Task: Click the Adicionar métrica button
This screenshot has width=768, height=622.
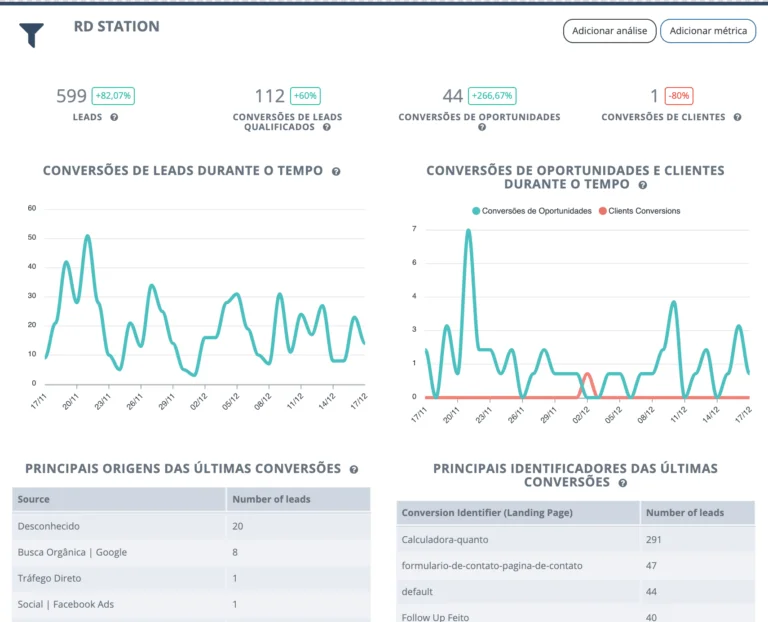Action: (708, 31)
